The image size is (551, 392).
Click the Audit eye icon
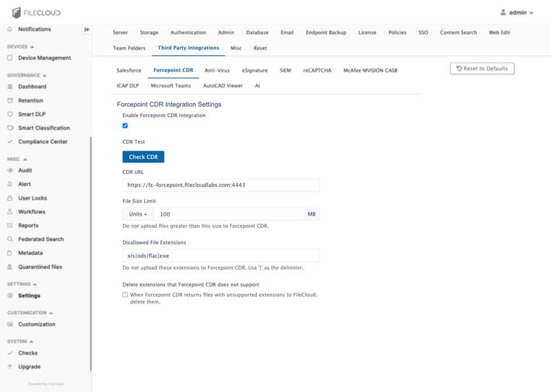tap(10, 170)
